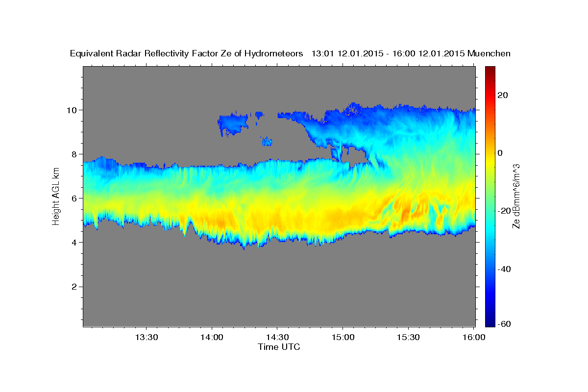This screenshot has height=392, width=588.
Task: Click the 'Time UTC' axis title
Action: point(279,347)
